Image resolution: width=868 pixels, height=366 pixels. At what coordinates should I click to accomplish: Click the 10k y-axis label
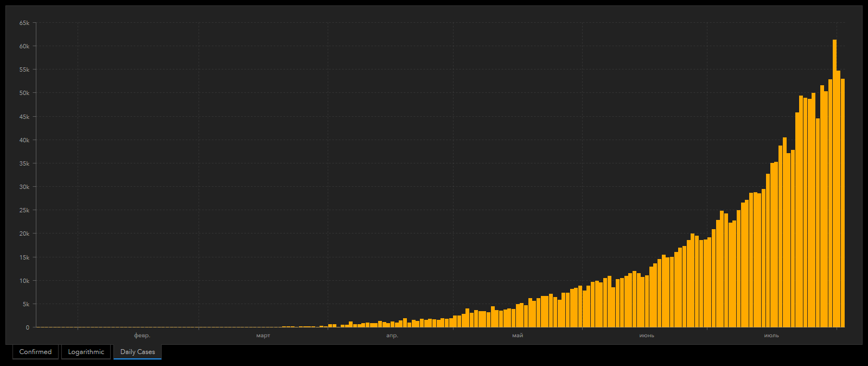pyautogui.click(x=24, y=281)
